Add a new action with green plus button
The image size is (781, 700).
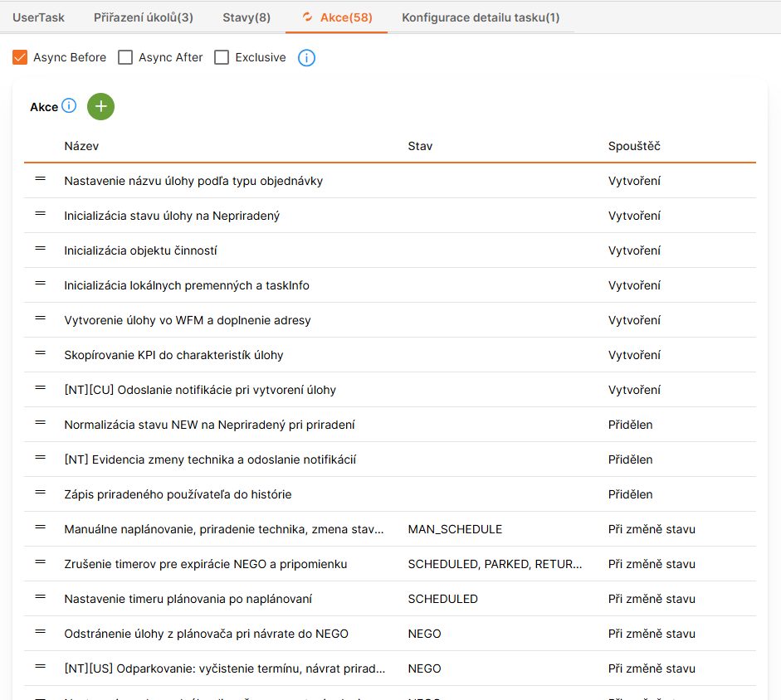100,106
